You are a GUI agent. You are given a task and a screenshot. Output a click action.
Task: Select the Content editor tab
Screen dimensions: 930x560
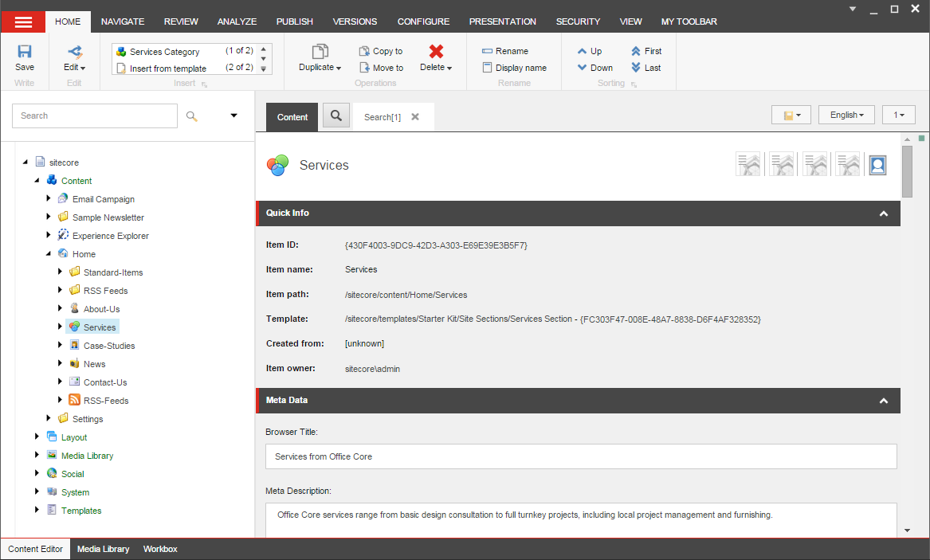click(x=292, y=117)
